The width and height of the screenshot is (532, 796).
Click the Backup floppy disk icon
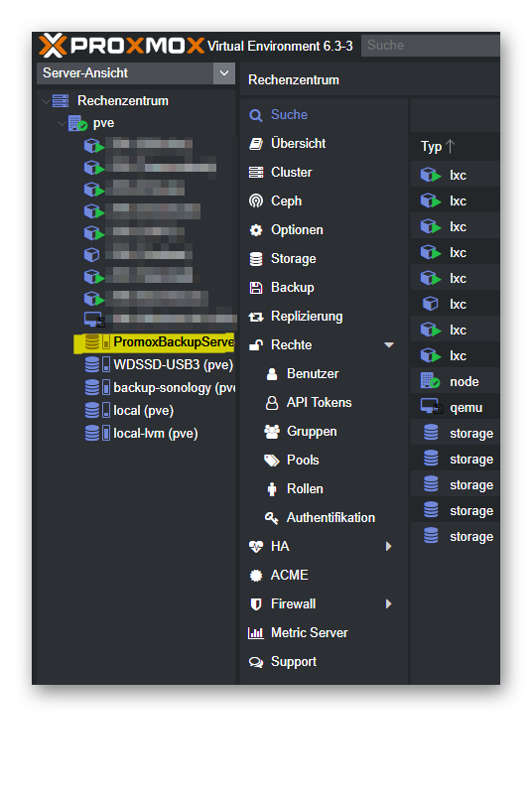pos(256,288)
